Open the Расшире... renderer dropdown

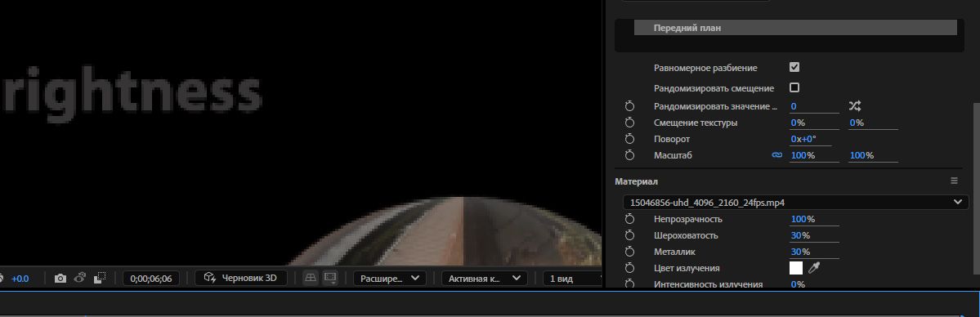point(389,279)
